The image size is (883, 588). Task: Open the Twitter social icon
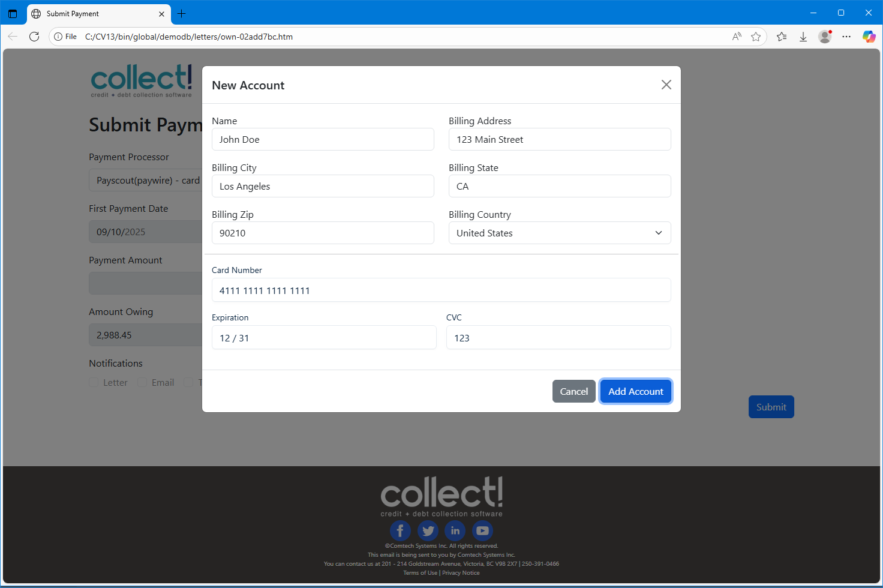[428, 531]
